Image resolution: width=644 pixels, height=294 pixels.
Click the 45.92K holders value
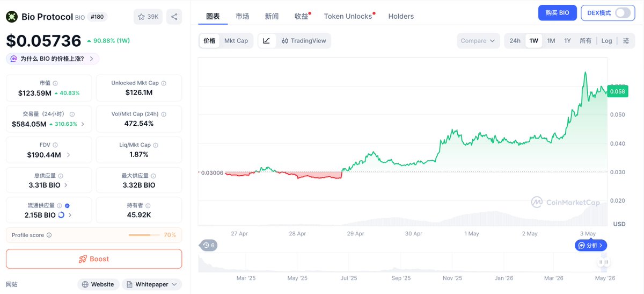139,215
